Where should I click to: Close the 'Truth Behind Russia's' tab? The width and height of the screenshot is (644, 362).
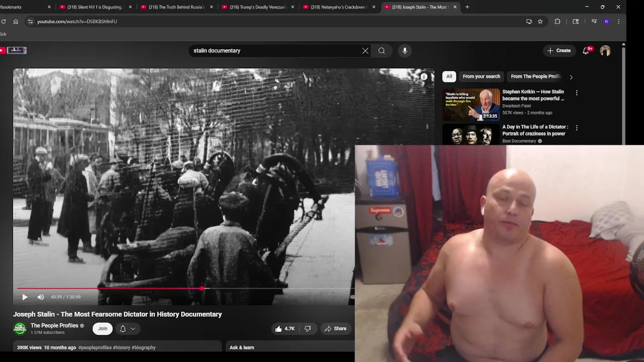211,7
